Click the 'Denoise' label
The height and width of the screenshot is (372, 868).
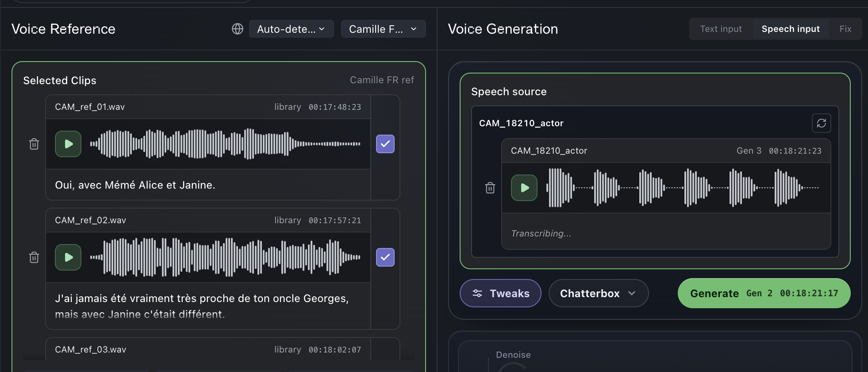tap(513, 355)
